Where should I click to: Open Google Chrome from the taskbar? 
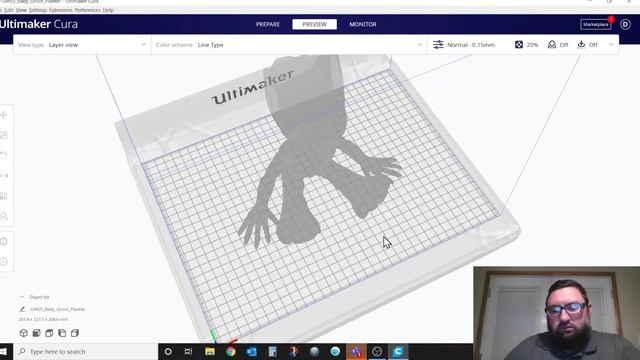click(231, 351)
